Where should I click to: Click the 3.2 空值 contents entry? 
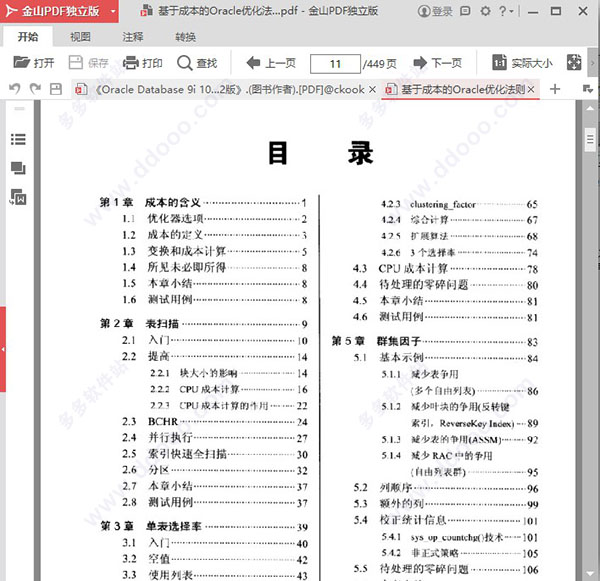pos(215,560)
